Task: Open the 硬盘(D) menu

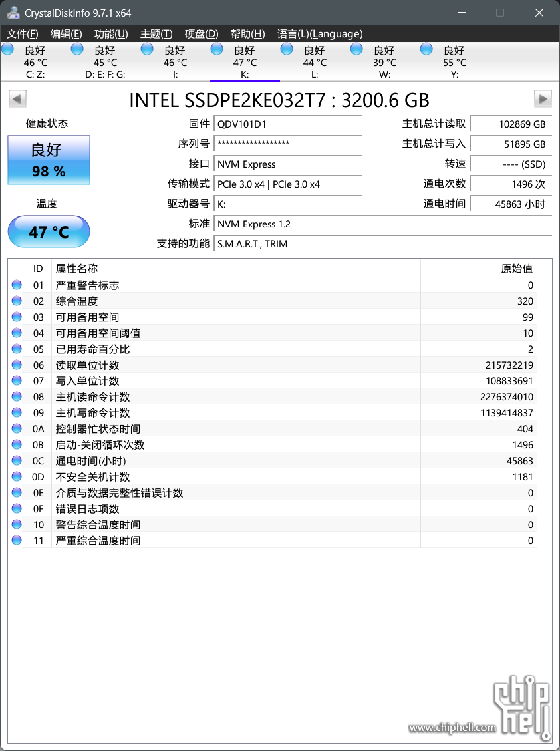Action: click(x=202, y=34)
